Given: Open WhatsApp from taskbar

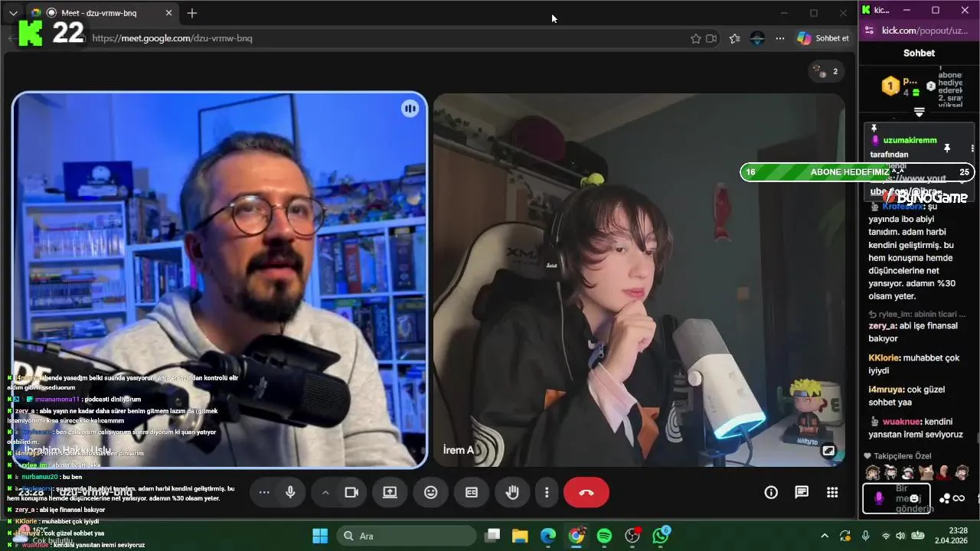Looking at the screenshot, I should [x=661, y=536].
